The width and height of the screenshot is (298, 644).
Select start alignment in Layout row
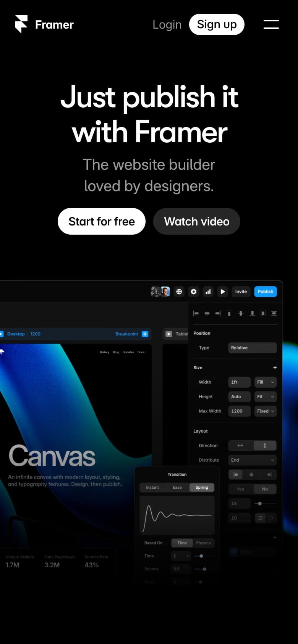(236, 475)
